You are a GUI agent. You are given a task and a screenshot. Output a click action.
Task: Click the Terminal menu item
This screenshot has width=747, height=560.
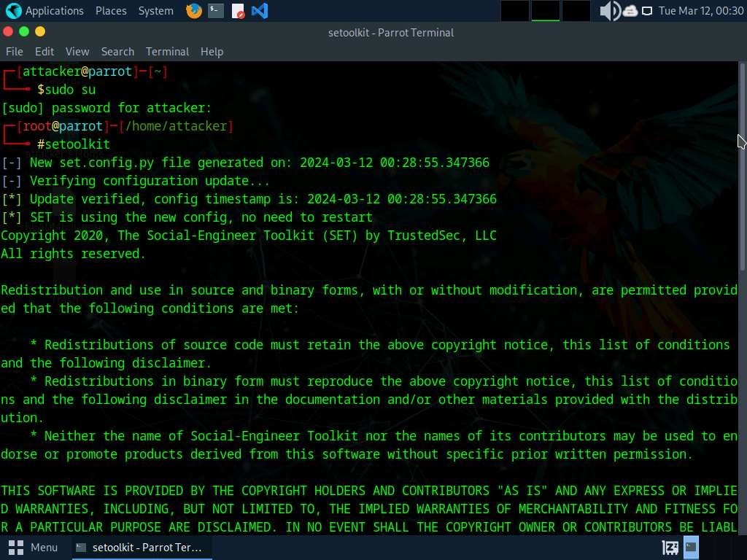tap(167, 52)
